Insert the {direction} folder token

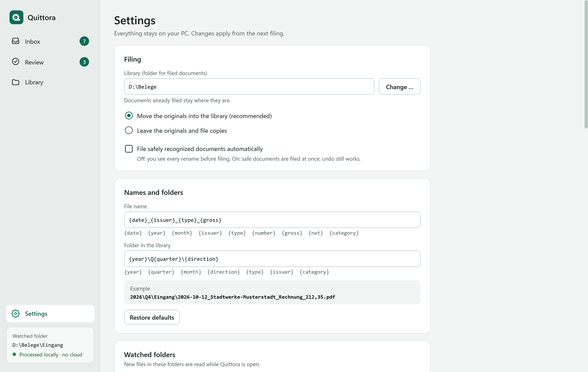(x=224, y=272)
